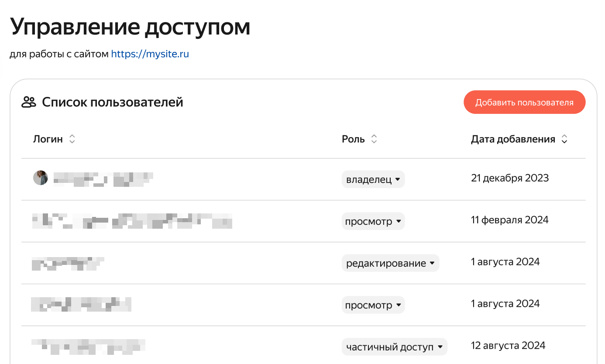Select the blurred login in the owner row
Screen dimensions: 605x364
103,179
